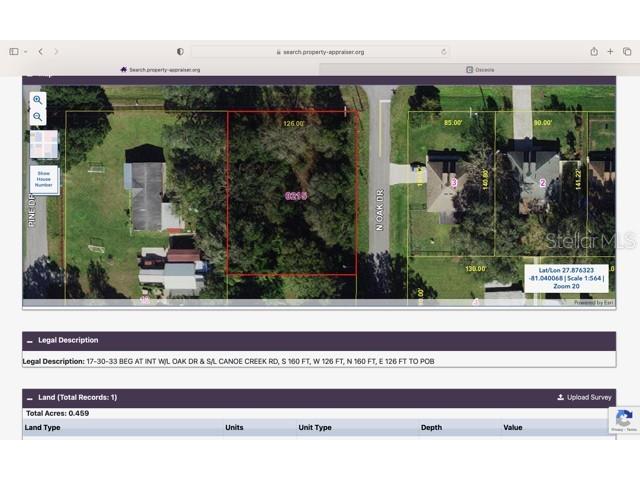The image size is (640, 480).
Task: Click the legal description text line
Action: pyautogui.click(x=228, y=361)
